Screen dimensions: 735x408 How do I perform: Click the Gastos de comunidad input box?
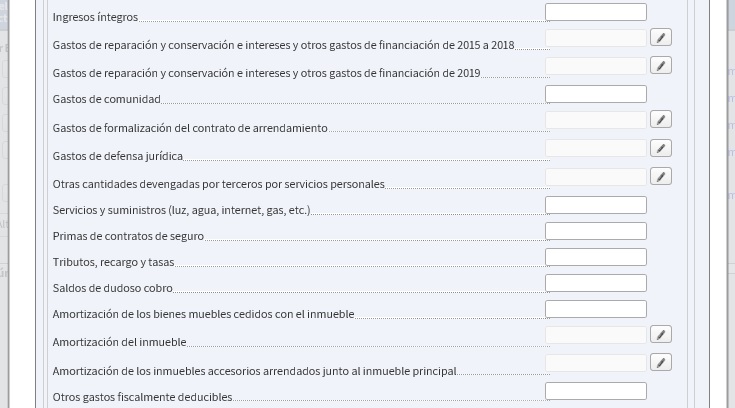(x=596, y=94)
